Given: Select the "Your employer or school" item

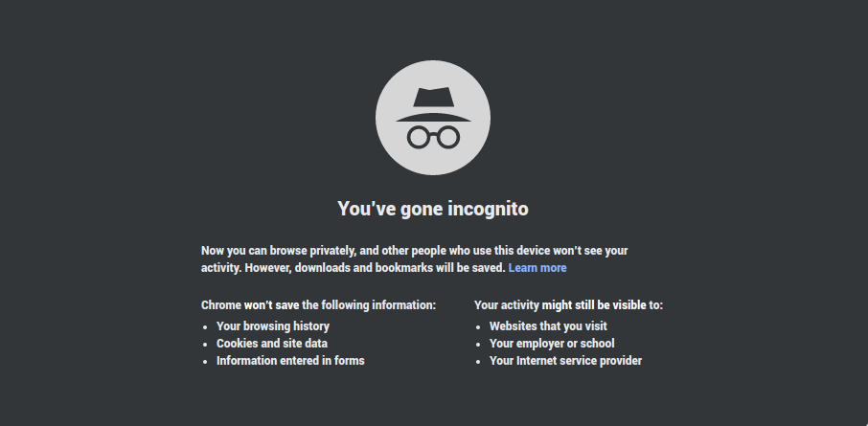Looking at the screenshot, I should pos(552,344).
